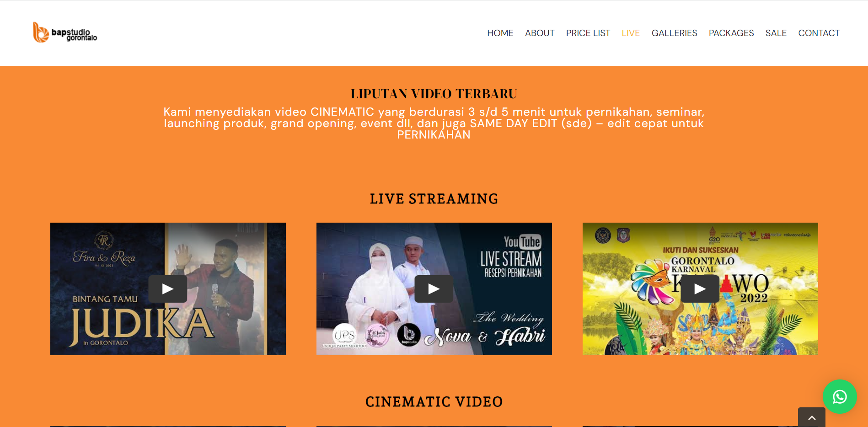Screen dimensions: 868x427
Task: Click the CINEMATIC VIDEO section heading
Action: 434,402
